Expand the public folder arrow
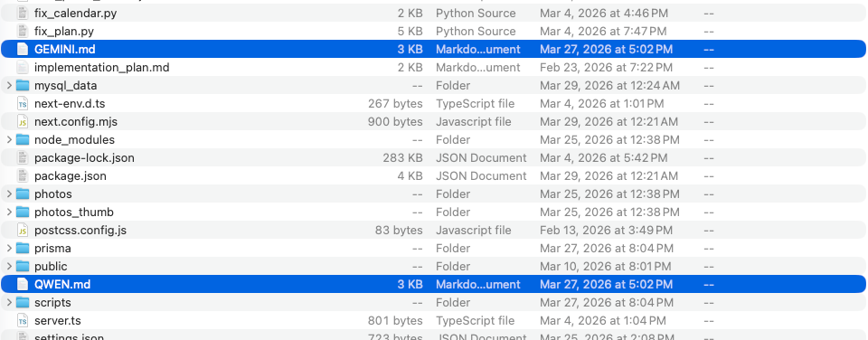Image resolution: width=868 pixels, height=340 pixels. (9, 267)
